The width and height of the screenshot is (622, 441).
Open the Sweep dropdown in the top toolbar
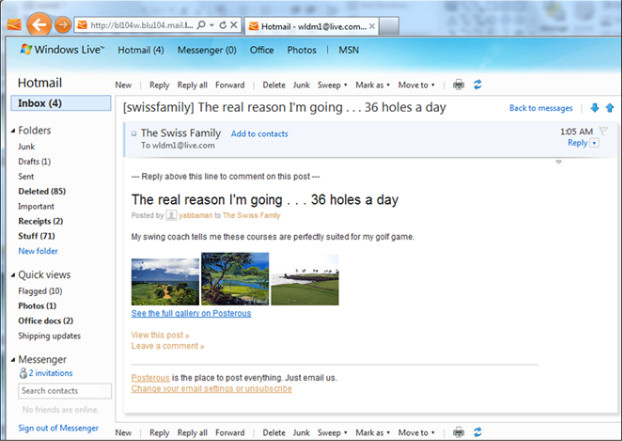(332, 85)
